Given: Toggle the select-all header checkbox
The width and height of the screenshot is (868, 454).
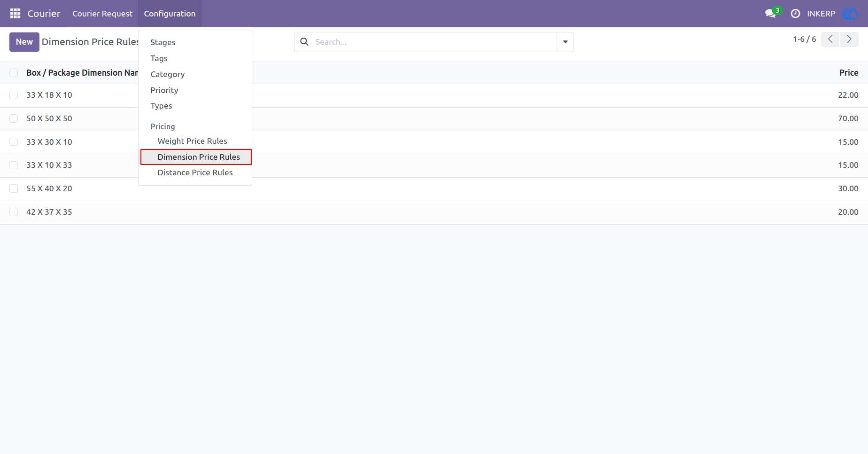Looking at the screenshot, I should click(x=14, y=73).
